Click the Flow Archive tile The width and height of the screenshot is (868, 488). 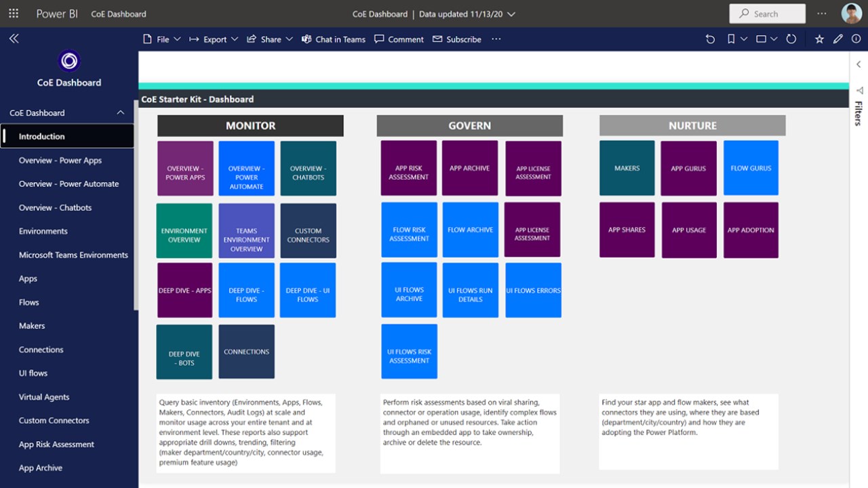click(471, 230)
